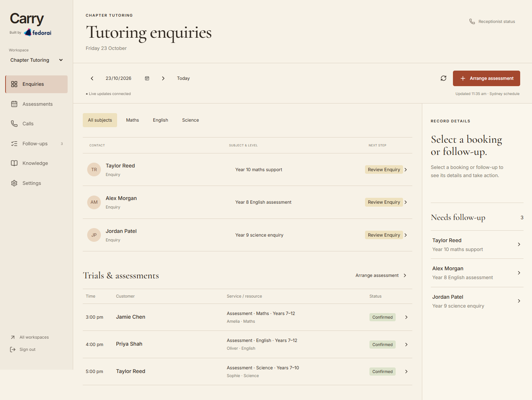The height and width of the screenshot is (400, 532).
Task: Click the Today button
Action: (183, 78)
